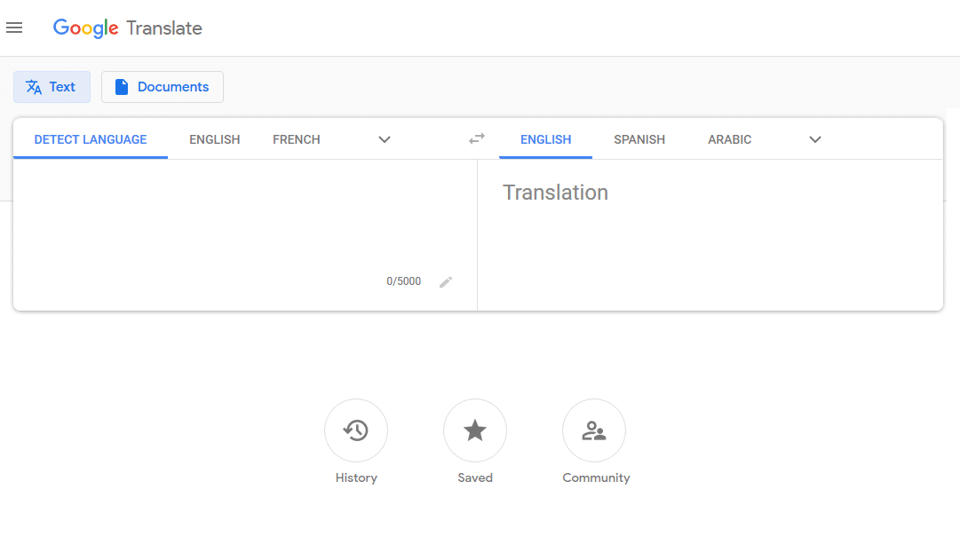
Task: Expand the target languages dropdown arrow
Action: click(x=815, y=139)
